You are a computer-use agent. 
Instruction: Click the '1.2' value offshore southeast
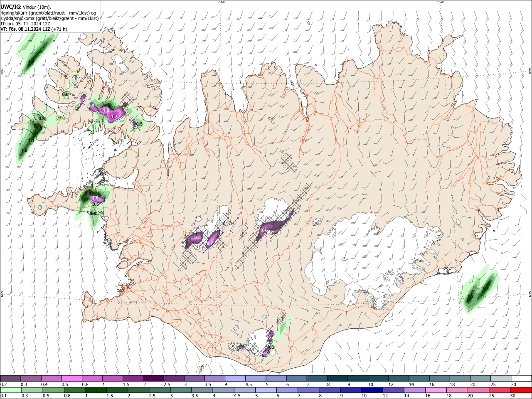coord(470,297)
